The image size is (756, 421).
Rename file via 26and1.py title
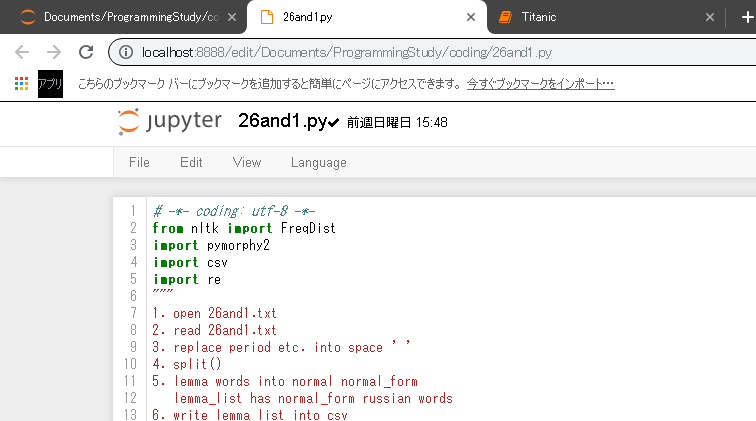click(x=283, y=121)
